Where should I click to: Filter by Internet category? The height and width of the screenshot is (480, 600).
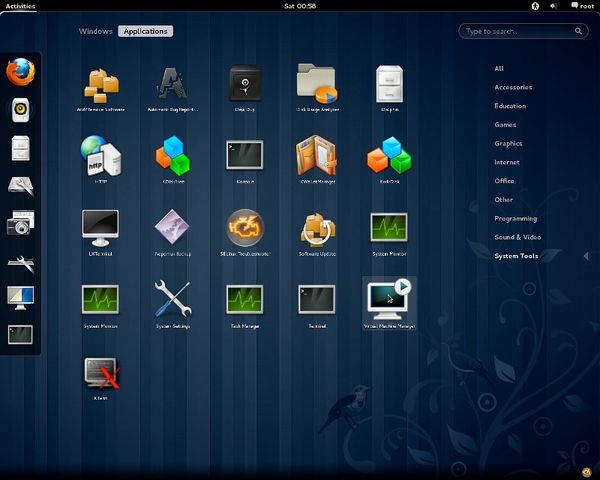pyautogui.click(x=507, y=162)
